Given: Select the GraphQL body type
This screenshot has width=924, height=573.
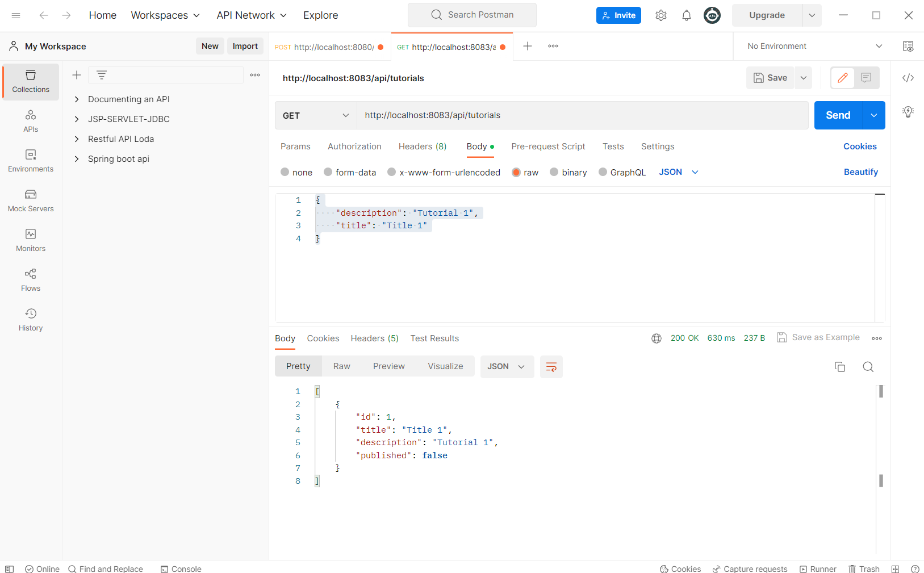Looking at the screenshot, I should [x=622, y=172].
